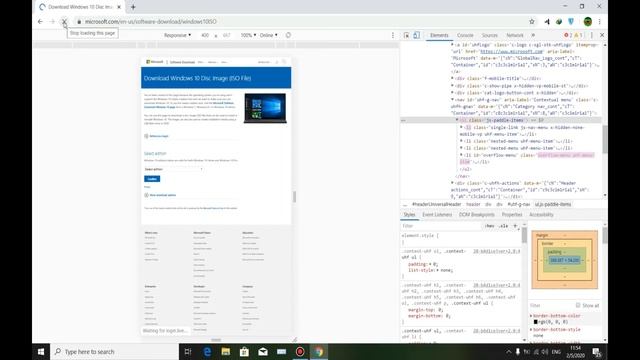Toggle the .cls class editor
Viewport: 640px width, 360px height.
[504, 226]
